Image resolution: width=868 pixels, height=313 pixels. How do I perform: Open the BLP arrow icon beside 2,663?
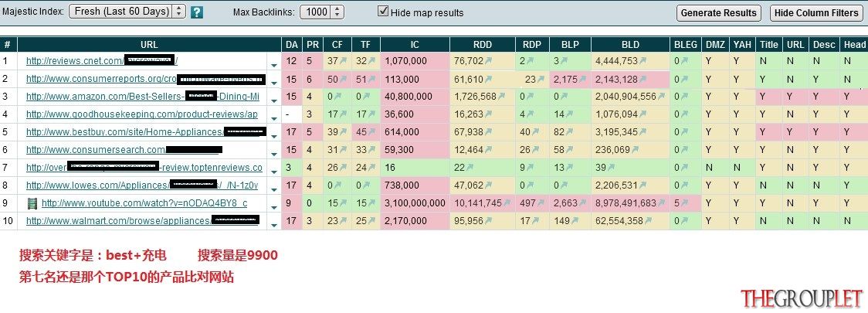tap(582, 203)
